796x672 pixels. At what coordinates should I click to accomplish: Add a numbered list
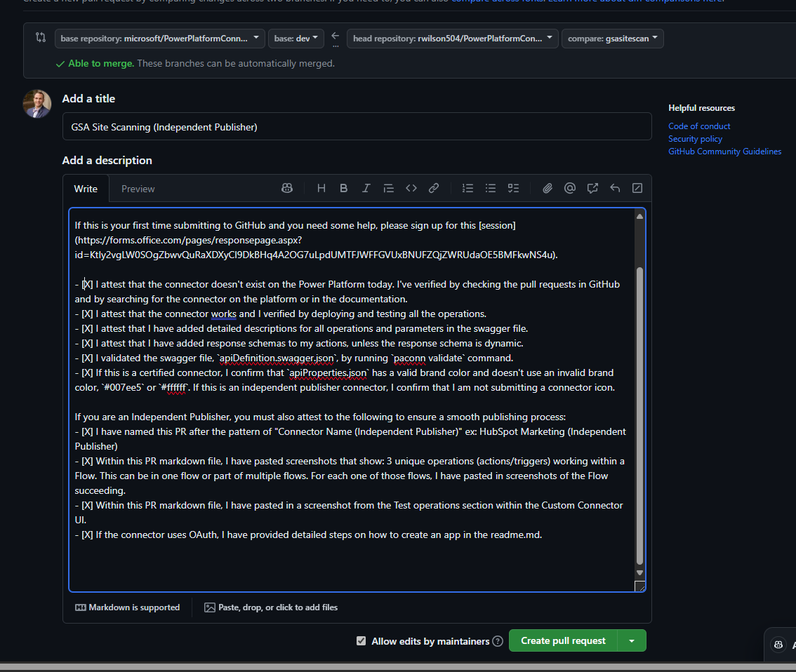tap(467, 188)
